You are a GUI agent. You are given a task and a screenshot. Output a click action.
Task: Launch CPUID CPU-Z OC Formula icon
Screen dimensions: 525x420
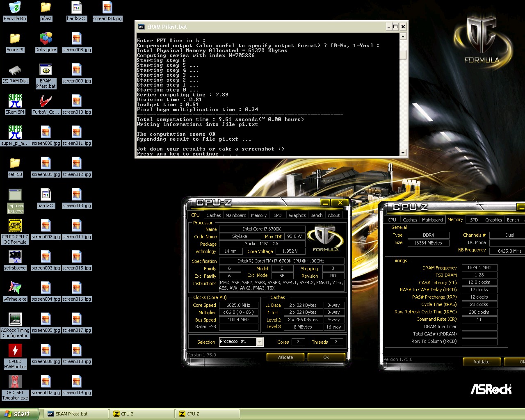15,232
